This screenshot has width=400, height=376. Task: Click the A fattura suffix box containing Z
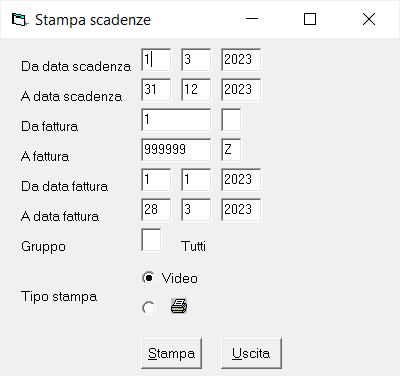(x=231, y=150)
